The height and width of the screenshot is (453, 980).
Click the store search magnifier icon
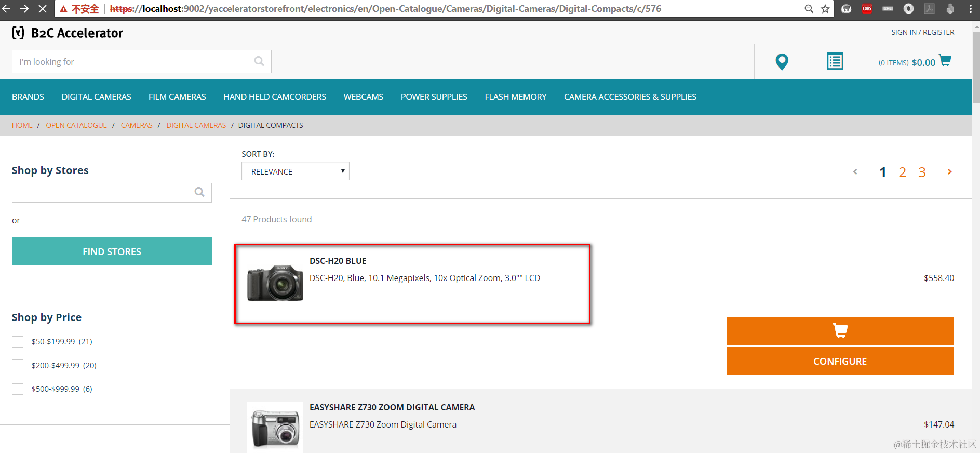[x=199, y=192]
